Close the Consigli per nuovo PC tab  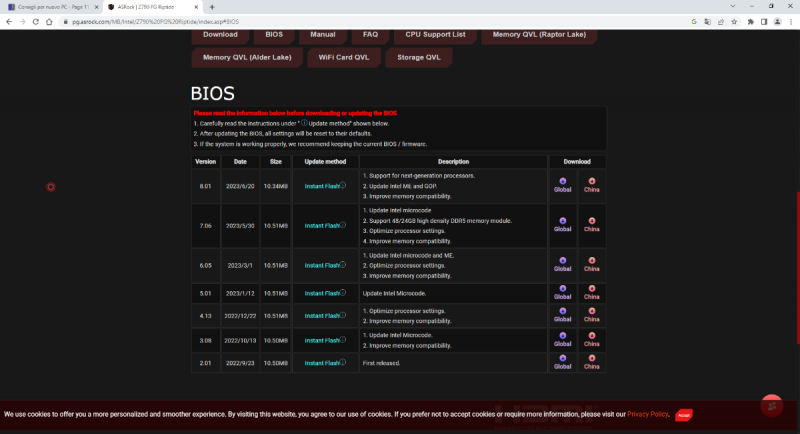(x=96, y=7)
